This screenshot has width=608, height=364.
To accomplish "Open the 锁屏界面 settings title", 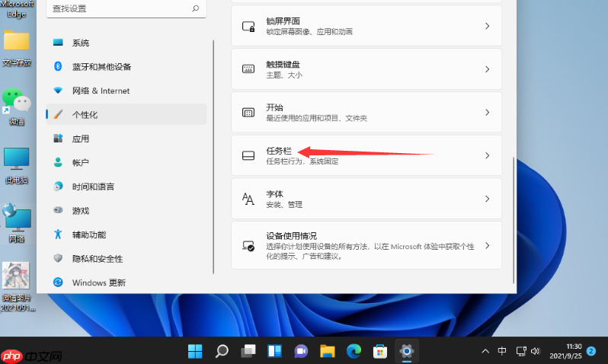I will [283, 21].
